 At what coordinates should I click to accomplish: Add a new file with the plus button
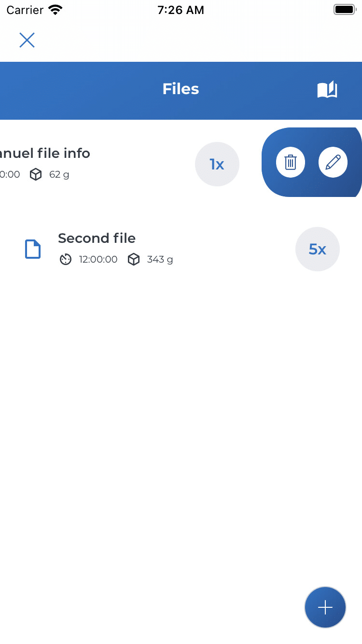[325, 607]
